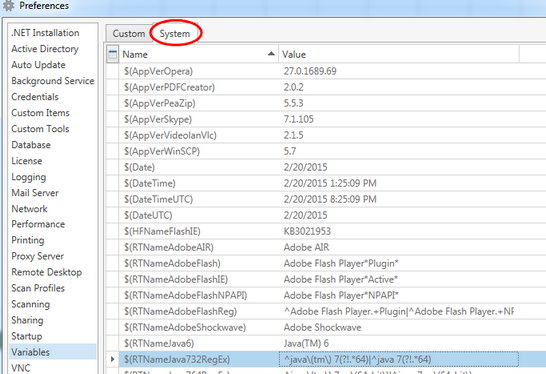Open Scan Profiles preferences
This screenshot has height=374, width=546.
pyautogui.click(x=38, y=288)
